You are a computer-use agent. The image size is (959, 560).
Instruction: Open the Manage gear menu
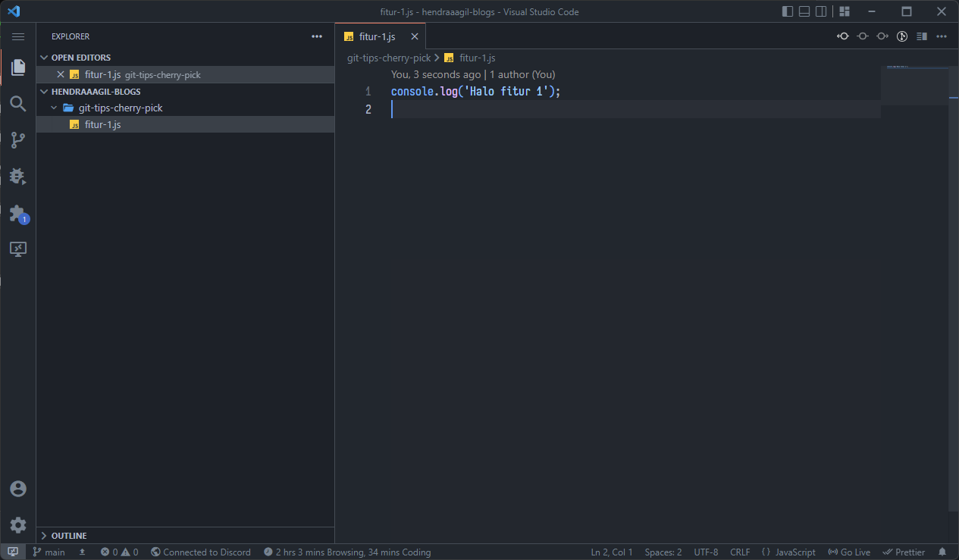click(18, 524)
